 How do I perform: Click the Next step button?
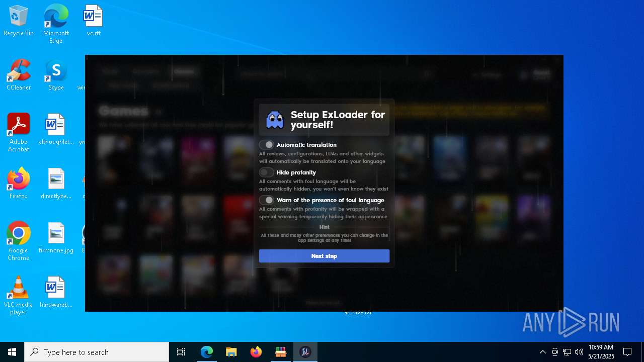324,256
